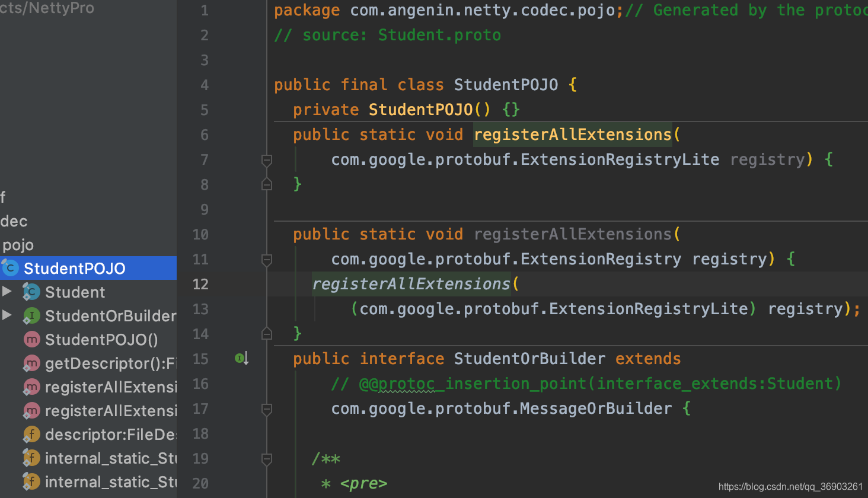The width and height of the screenshot is (868, 498).
Task: Click the 'final' keyword on line 4
Action: click(363, 85)
